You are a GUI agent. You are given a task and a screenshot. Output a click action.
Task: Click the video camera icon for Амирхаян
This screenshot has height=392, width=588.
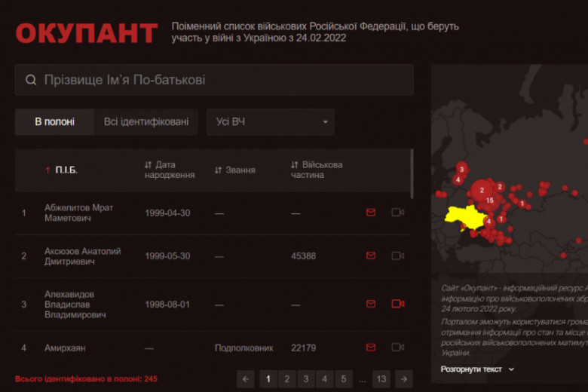coord(397,348)
